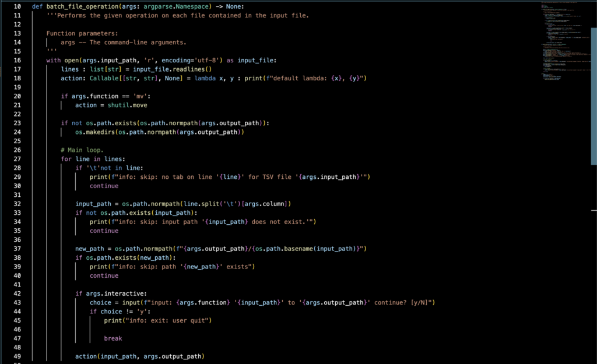Screen dimensions: 597x364
Task: Click line number 16 in the gutter
Action: click(17, 61)
